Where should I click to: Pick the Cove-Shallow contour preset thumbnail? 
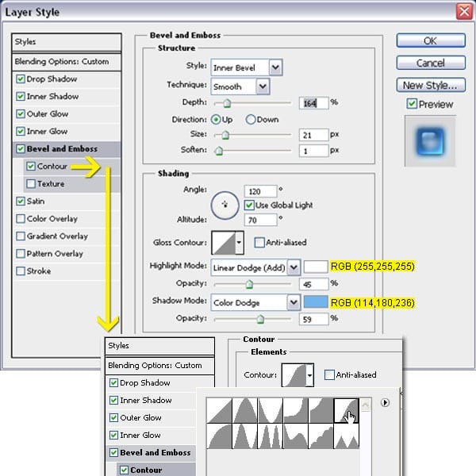pyautogui.click(x=321, y=410)
